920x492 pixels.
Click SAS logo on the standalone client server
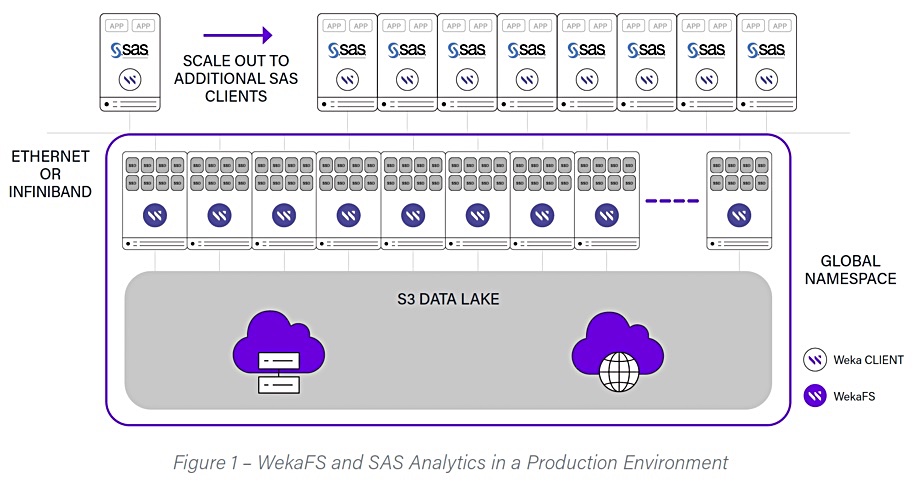pos(130,50)
